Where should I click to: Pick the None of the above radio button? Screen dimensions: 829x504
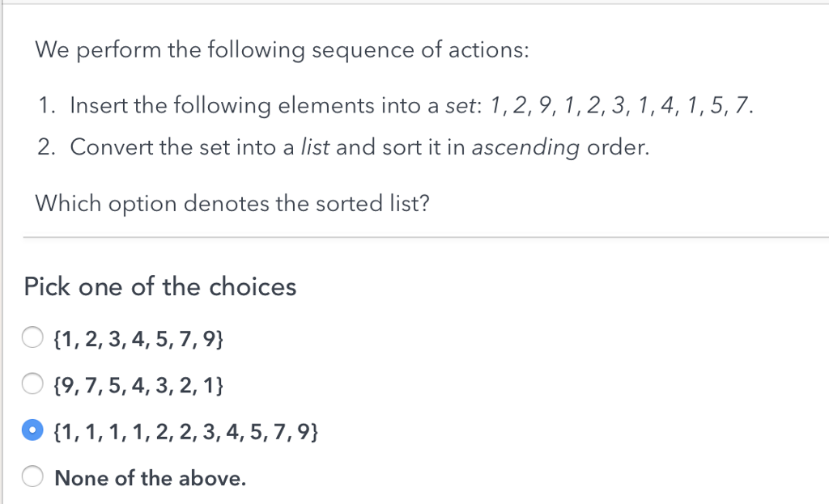coord(32,478)
